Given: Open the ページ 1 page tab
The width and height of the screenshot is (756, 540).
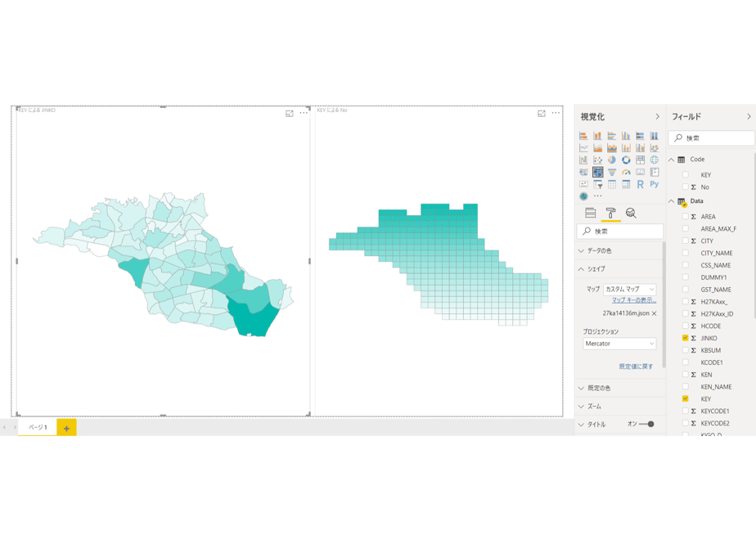Looking at the screenshot, I should tap(38, 427).
